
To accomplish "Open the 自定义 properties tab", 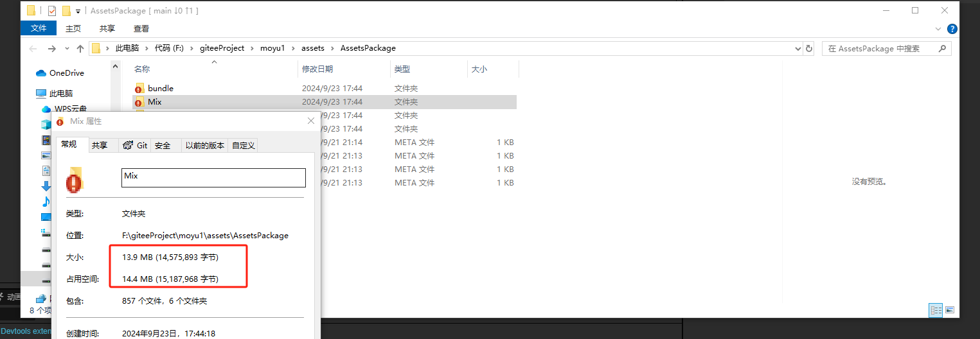I will pos(244,146).
